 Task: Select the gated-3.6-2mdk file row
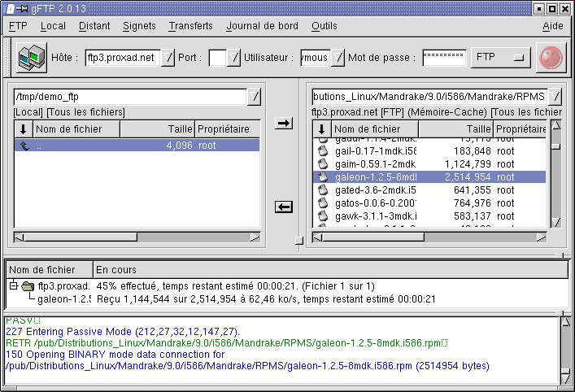[429, 190]
